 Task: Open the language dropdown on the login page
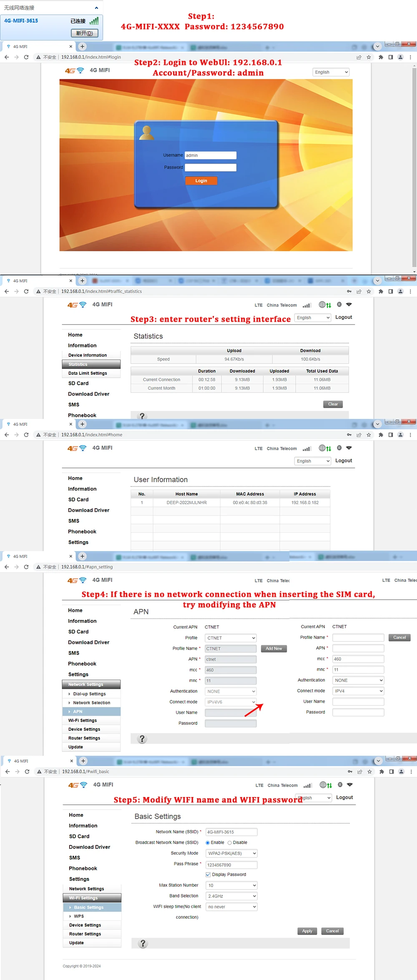(x=331, y=72)
